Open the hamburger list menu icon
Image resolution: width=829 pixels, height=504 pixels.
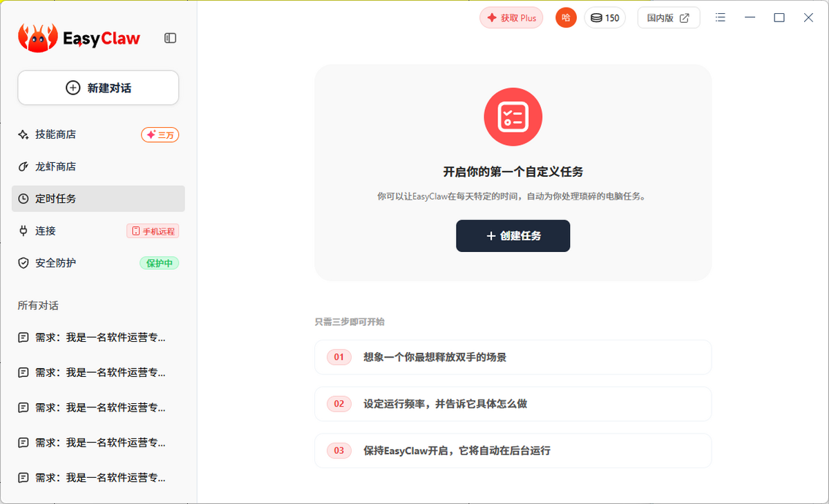pos(721,18)
